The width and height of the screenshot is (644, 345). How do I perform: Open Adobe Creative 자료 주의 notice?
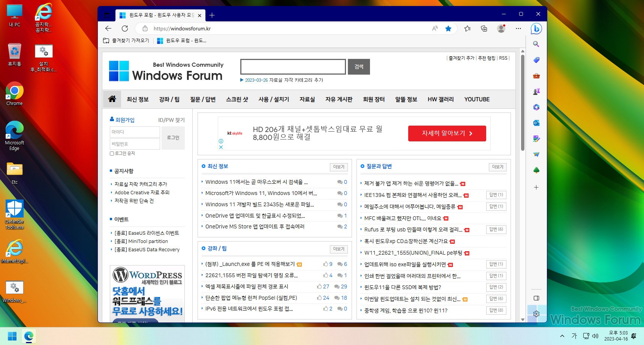click(x=142, y=192)
